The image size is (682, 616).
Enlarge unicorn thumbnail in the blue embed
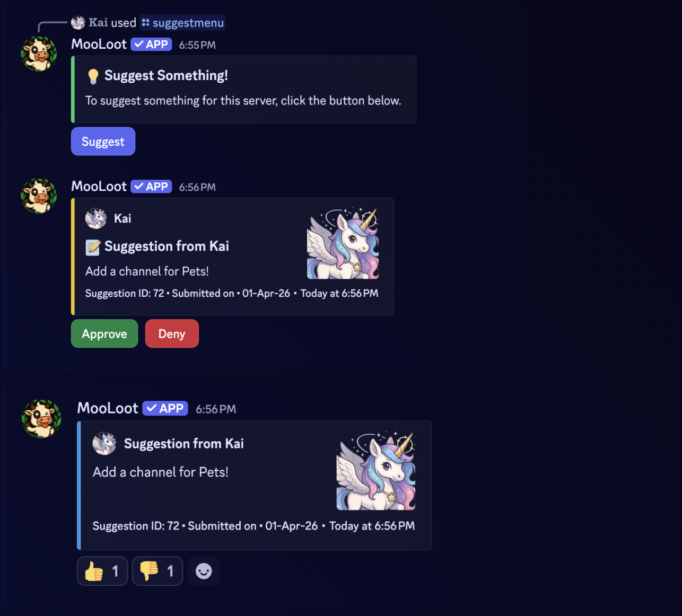pos(376,471)
